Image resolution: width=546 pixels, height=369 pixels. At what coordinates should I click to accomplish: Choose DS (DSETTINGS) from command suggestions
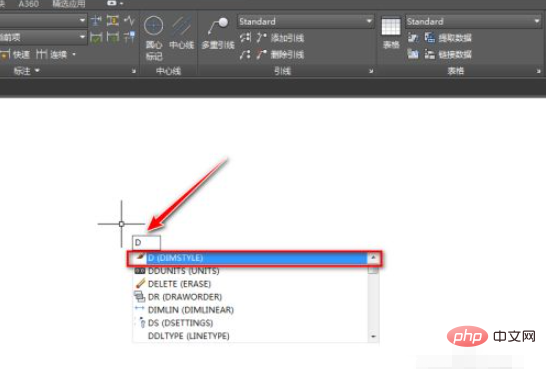pos(250,323)
